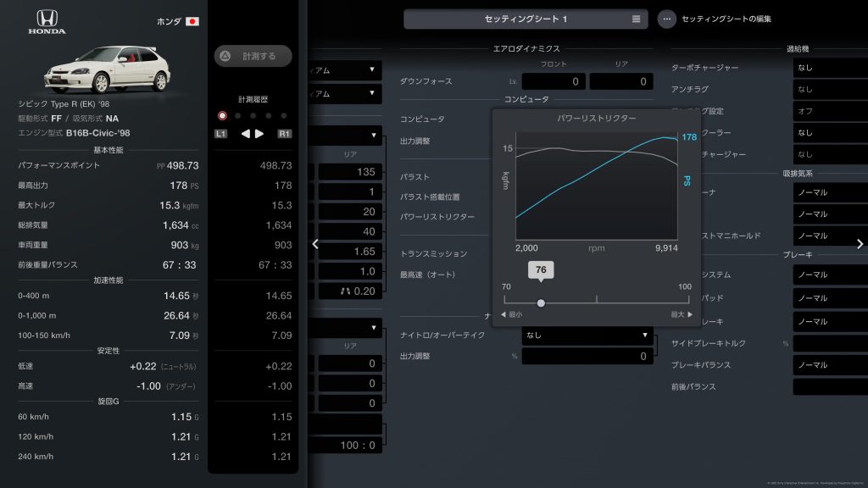Viewport: 868px width, 488px height.
Task: Select the first ノーマル option under 吸排気系
Action: point(831,192)
